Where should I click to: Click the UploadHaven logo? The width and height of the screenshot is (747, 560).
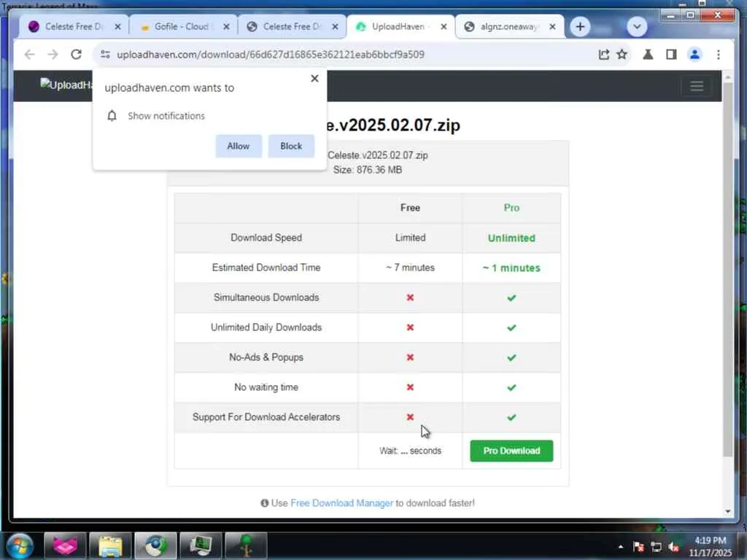[x=66, y=85]
